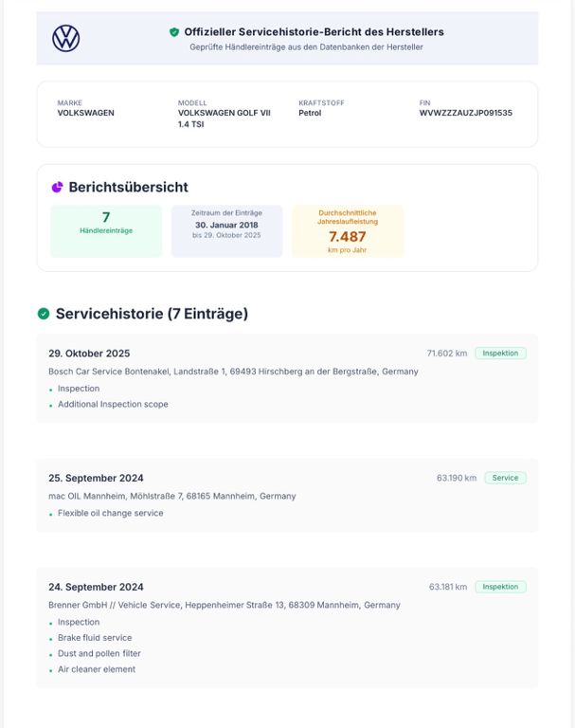This screenshot has width=575, height=728.
Task: Click the Offizieller Servicehistorie-Bericht des Herstellers title
Action: 314,32
